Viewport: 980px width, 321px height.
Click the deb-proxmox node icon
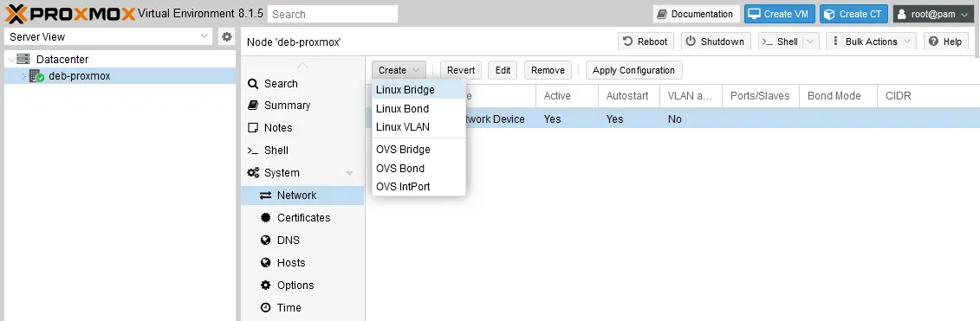pyautogui.click(x=36, y=76)
